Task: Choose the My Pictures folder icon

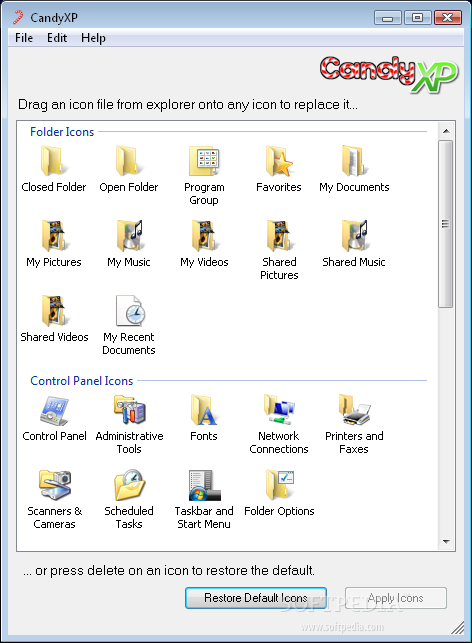Action: [54, 235]
